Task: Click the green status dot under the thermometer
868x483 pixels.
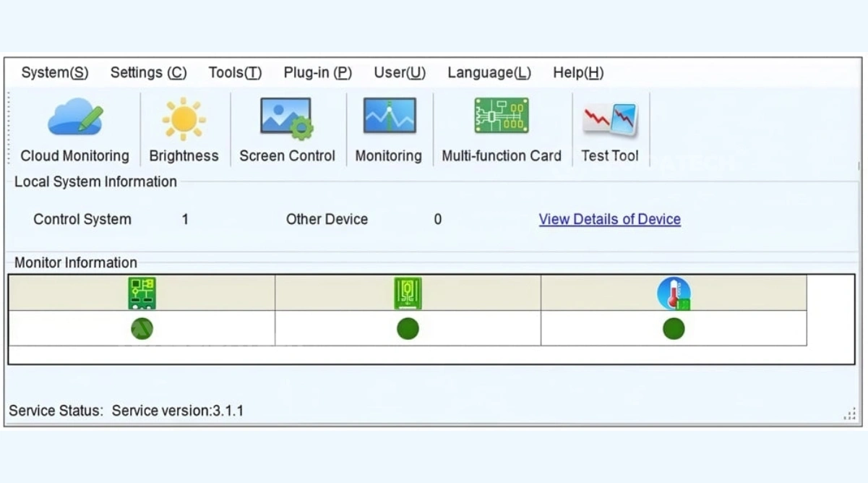Action: 674,329
